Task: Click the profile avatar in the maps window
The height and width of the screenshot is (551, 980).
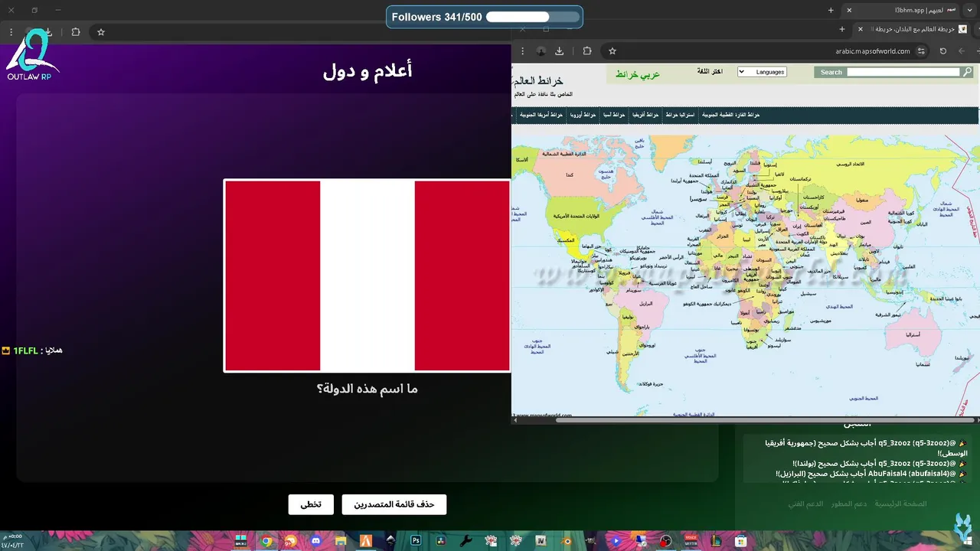Action: click(541, 51)
